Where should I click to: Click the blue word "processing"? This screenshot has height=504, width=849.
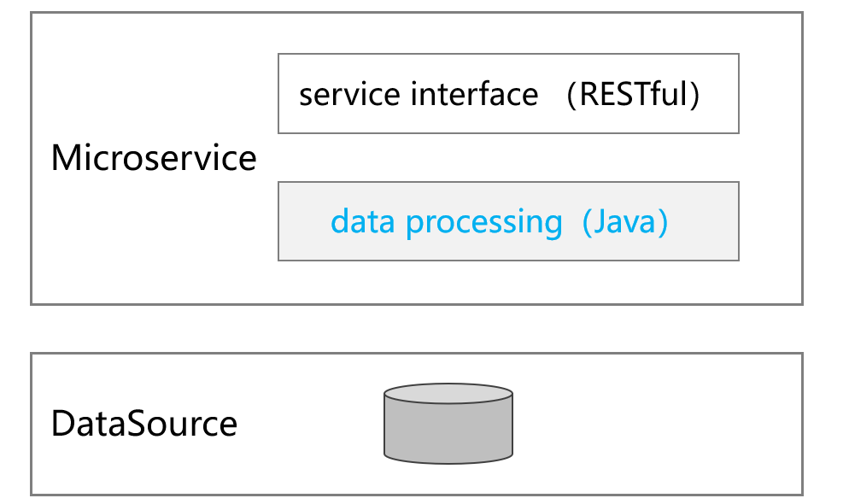483,222
